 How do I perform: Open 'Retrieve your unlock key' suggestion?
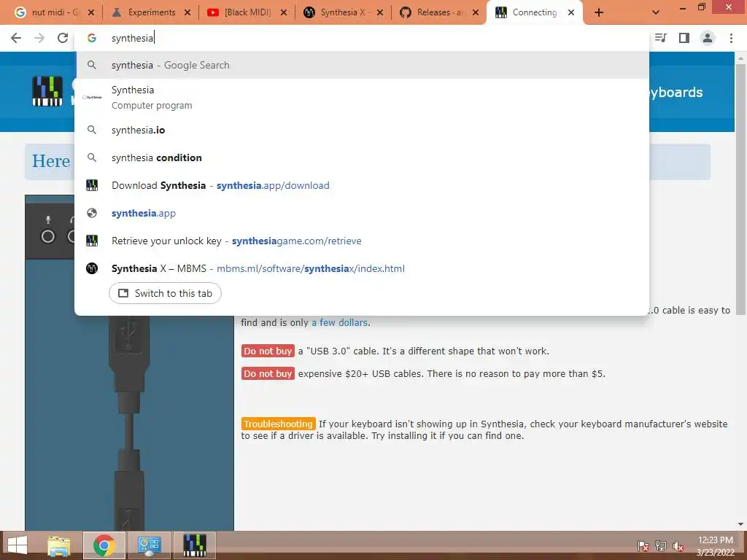(362, 241)
